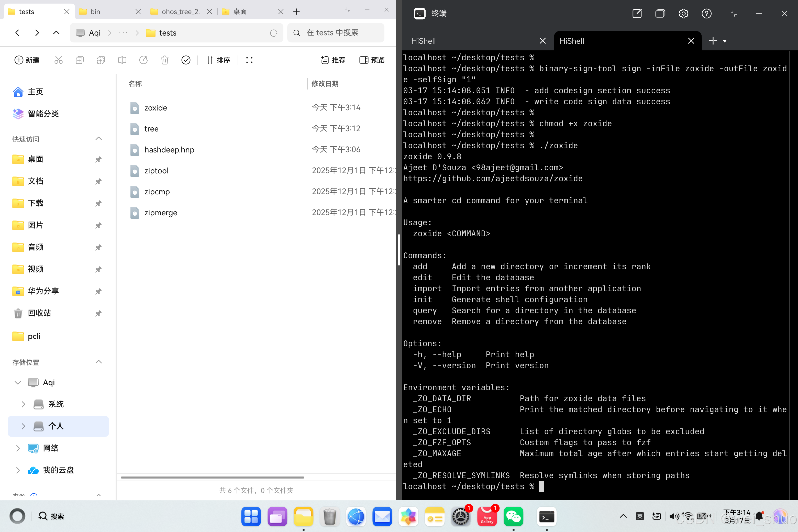Click the 新建 new button
The width and height of the screenshot is (798, 532).
[27, 60]
